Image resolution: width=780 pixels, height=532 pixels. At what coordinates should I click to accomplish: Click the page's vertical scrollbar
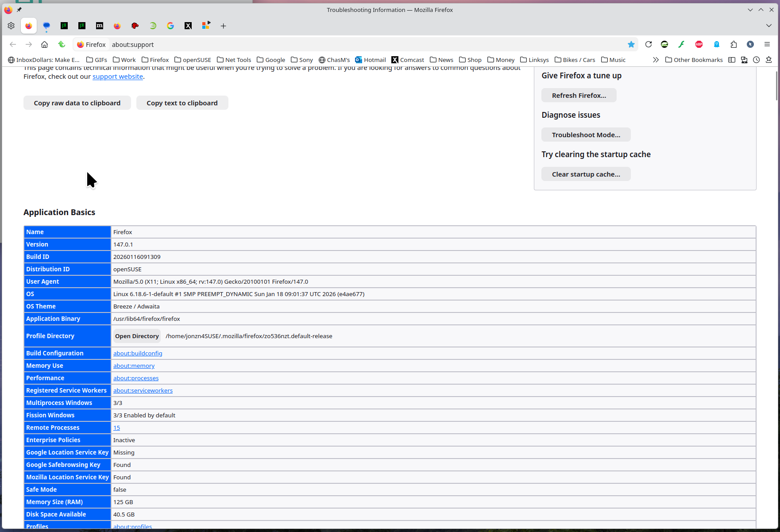click(x=776, y=86)
